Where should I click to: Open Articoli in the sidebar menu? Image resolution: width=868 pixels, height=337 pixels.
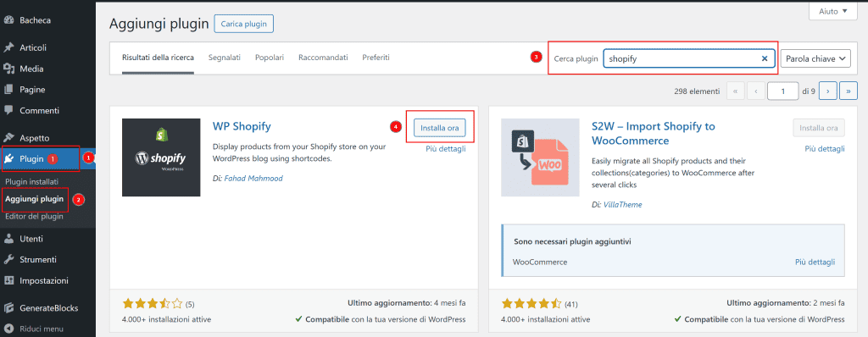33,47
